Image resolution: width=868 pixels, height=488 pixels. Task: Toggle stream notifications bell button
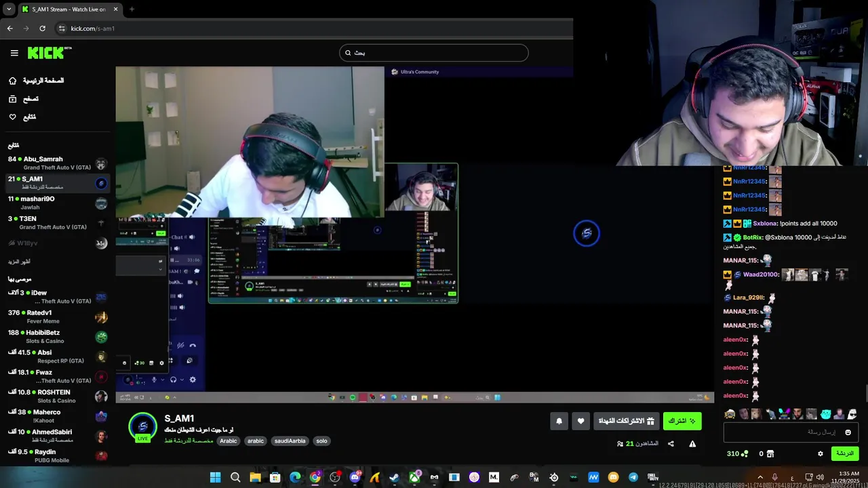pyautogui.click(x=559, y=421)
